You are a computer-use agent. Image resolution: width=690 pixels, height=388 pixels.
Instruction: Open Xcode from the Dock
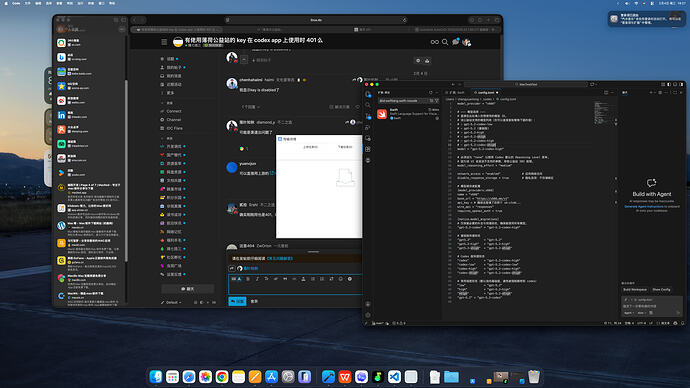pyautogui.click(x=328, y=377)
